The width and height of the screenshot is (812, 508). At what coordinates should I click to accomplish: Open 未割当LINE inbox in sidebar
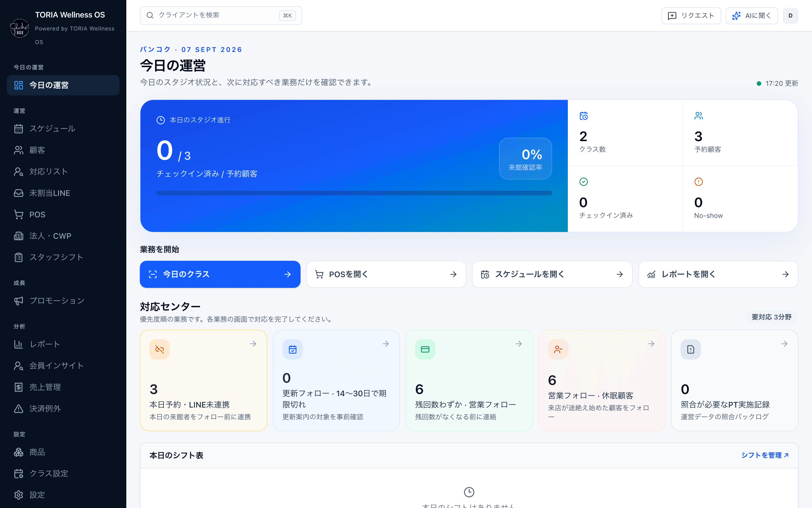(63, 193)
